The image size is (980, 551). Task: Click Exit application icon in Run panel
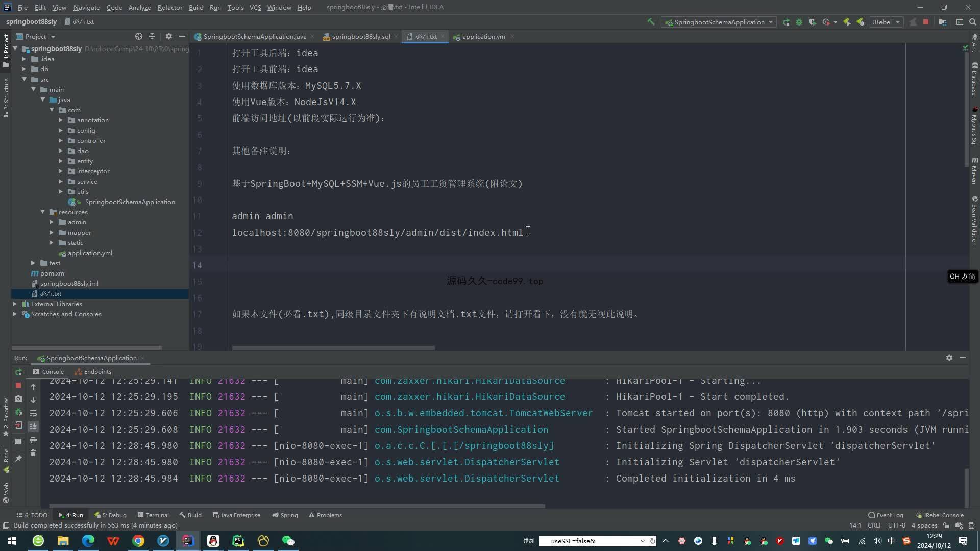coord(18,425)
